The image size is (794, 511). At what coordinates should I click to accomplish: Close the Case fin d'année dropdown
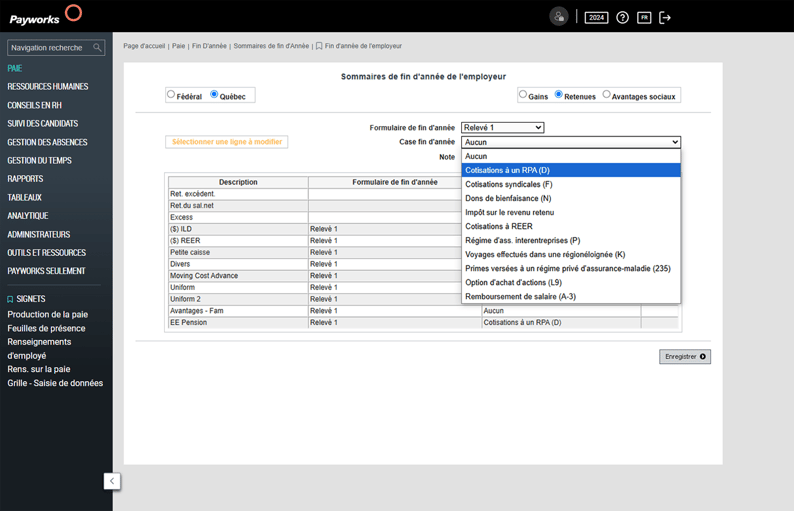point(571,142)
